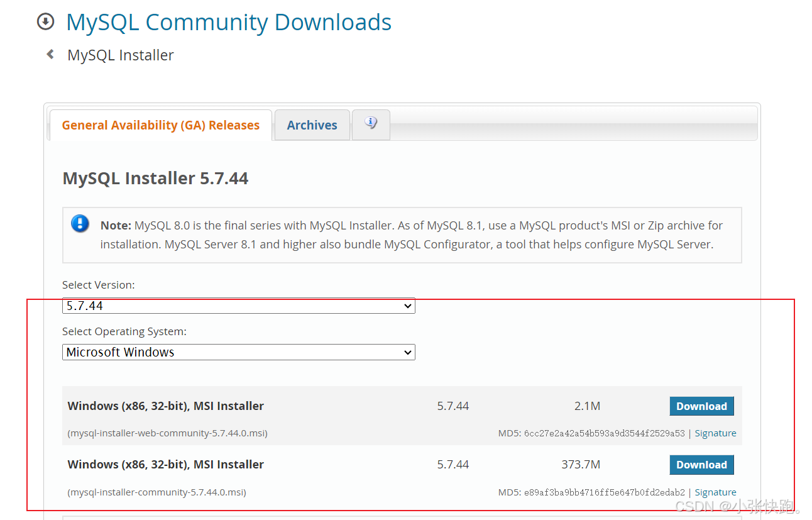Click version 5.7.44 in the 2.1M row
Viewport: 812px width, 520px height.
(453, 406)
